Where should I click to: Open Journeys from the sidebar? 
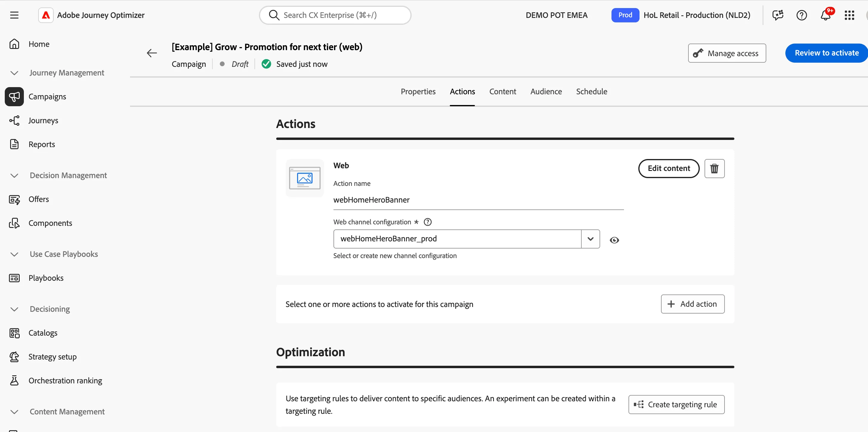pyautogui.click(x=43, y=121)
